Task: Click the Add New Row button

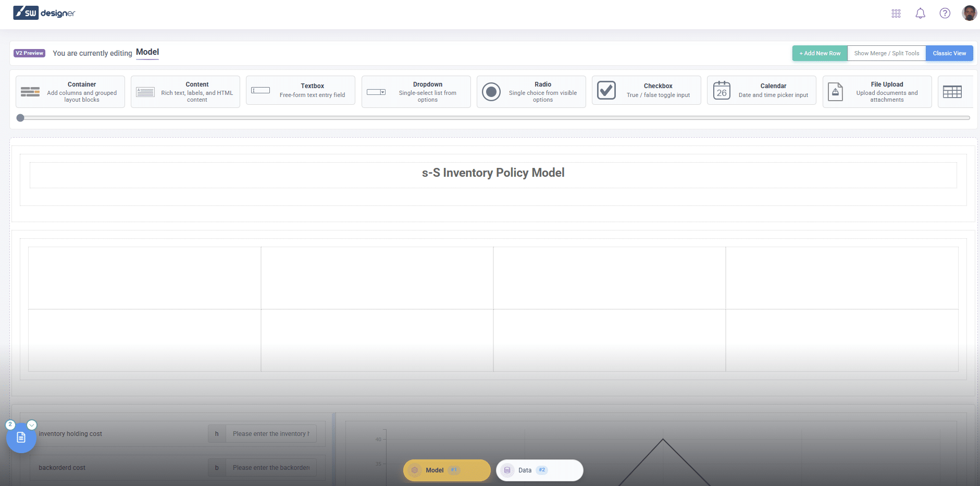Action: click(820, 53)
